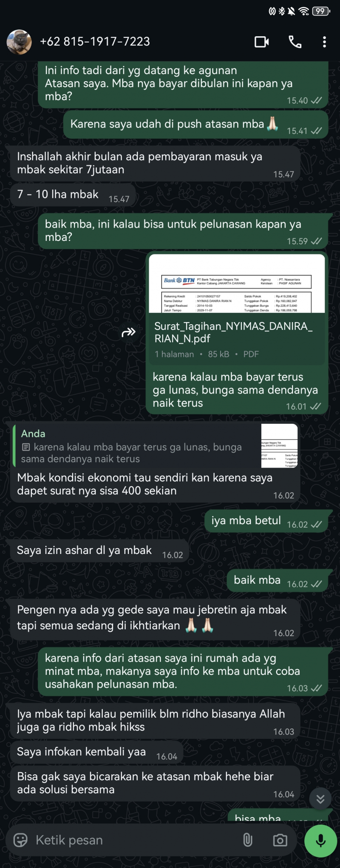This screenshot has height=868, width=340.
Task: Open the camera icon in message bar
Action: pos(280,840)
